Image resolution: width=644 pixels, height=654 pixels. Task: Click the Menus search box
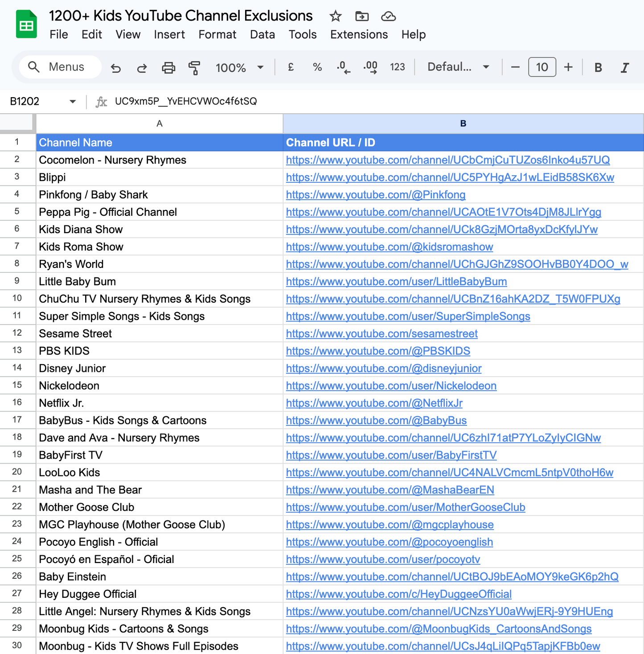coord(60,67)
